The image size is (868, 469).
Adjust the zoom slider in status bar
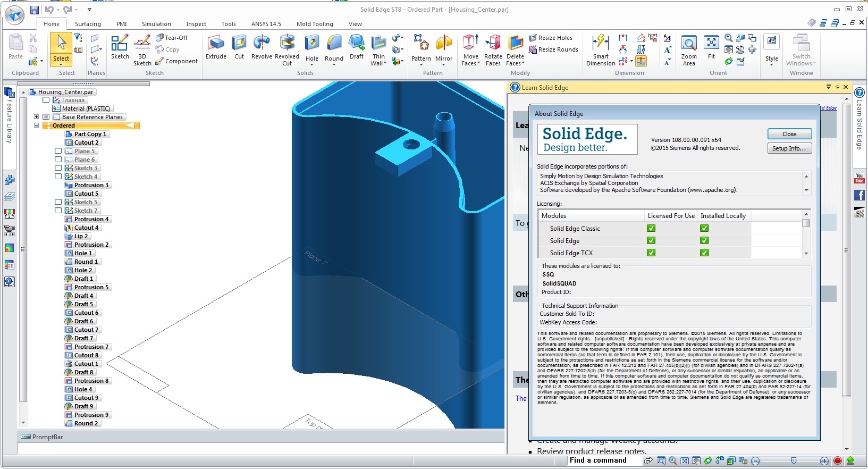pos(794,461)
